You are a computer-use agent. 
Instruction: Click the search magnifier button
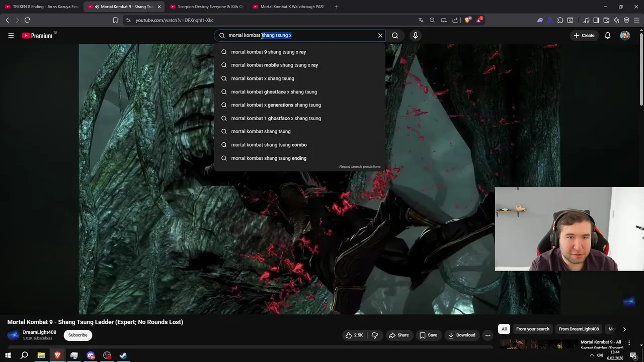point(395,35)
